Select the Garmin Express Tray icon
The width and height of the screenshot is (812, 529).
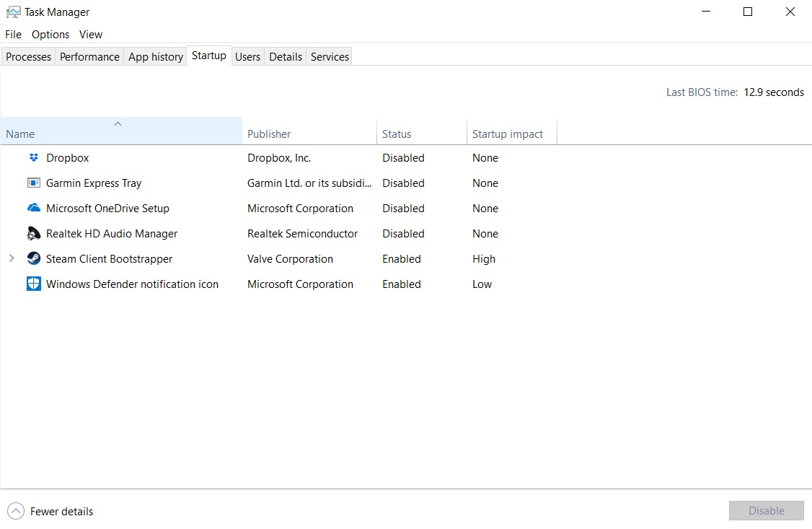[x=34, y=183]
